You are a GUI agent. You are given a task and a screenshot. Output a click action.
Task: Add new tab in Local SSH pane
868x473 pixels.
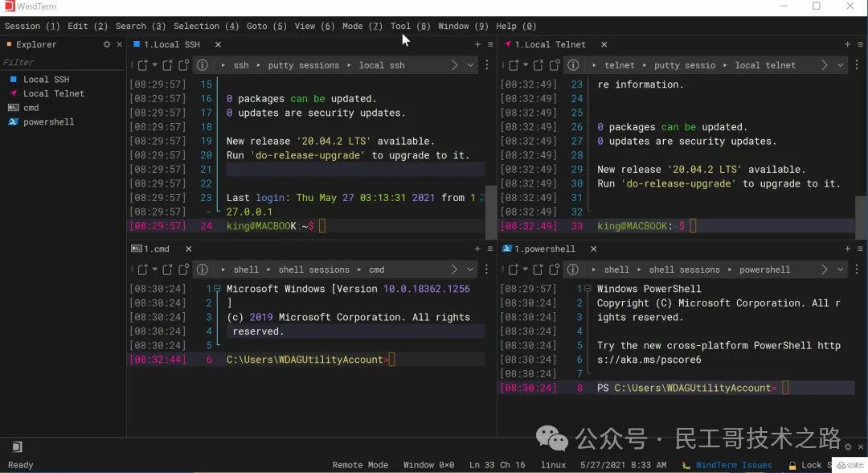pyautogui.click(x=477, y=44)
